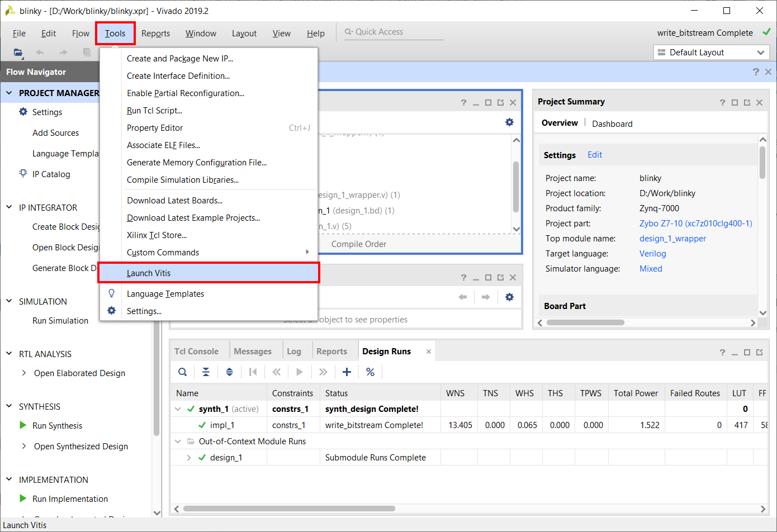Expand Open Elaborated Design
The width and height of the screenshot is (777, 532).
pyautogui.click(x=23, y=373)
